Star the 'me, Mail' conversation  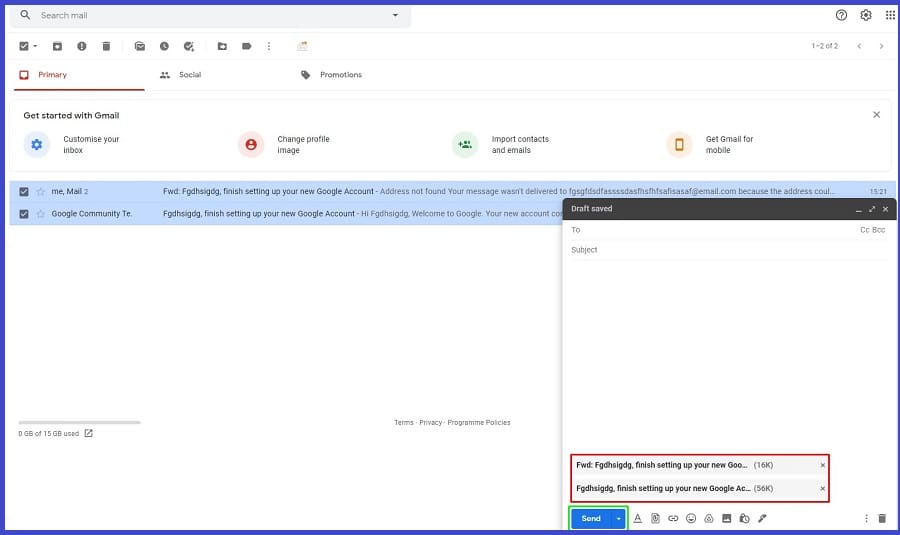(40, 192)
